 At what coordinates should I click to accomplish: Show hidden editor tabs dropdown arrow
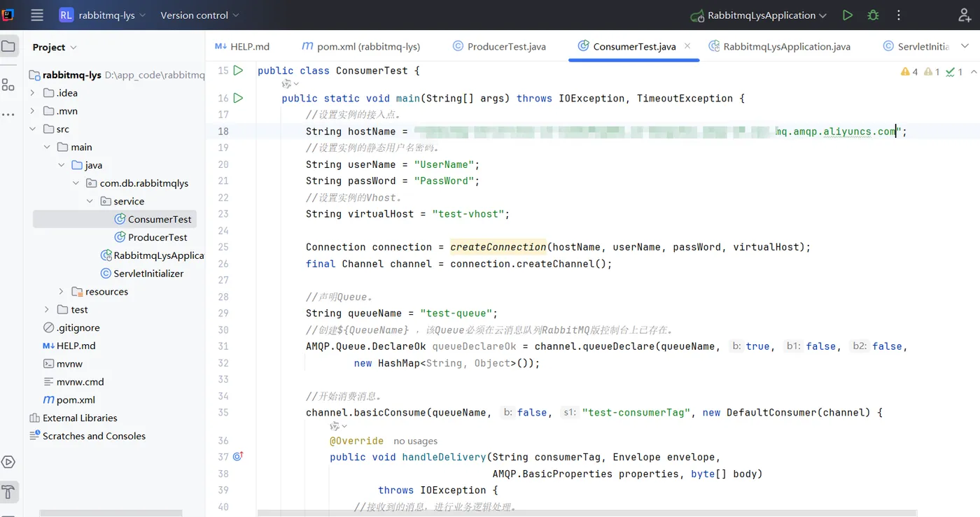[x=965, y=46]
